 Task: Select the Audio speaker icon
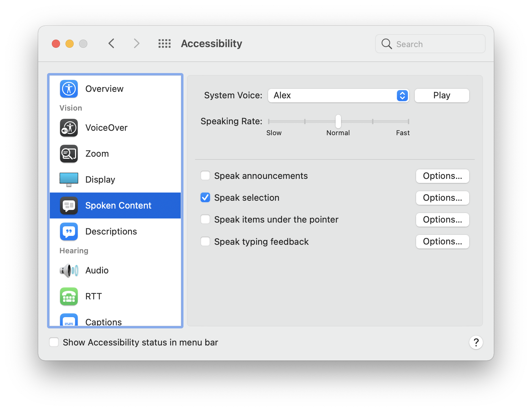[69, 270]
